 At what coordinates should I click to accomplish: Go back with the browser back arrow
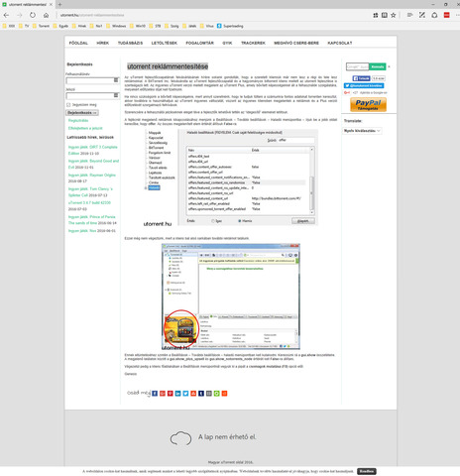pos(6,15)
